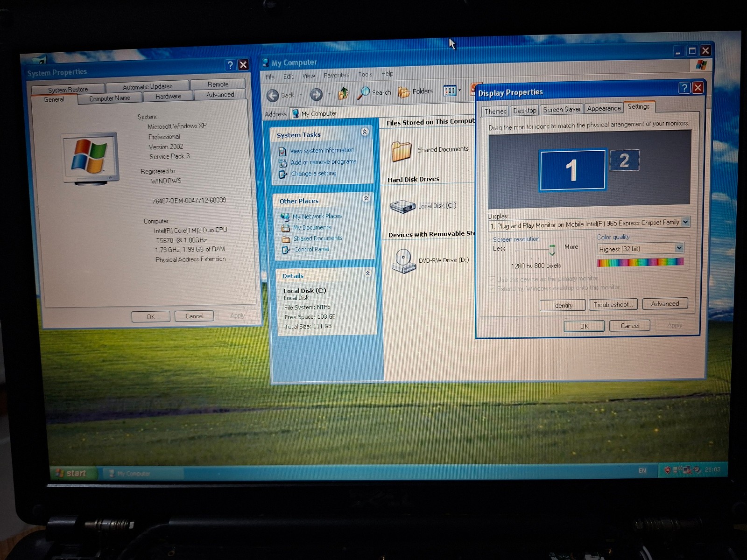The height and width of the screenshot is (560, 747).
Task: Open the File menu in My Computer
Action: 270,77
